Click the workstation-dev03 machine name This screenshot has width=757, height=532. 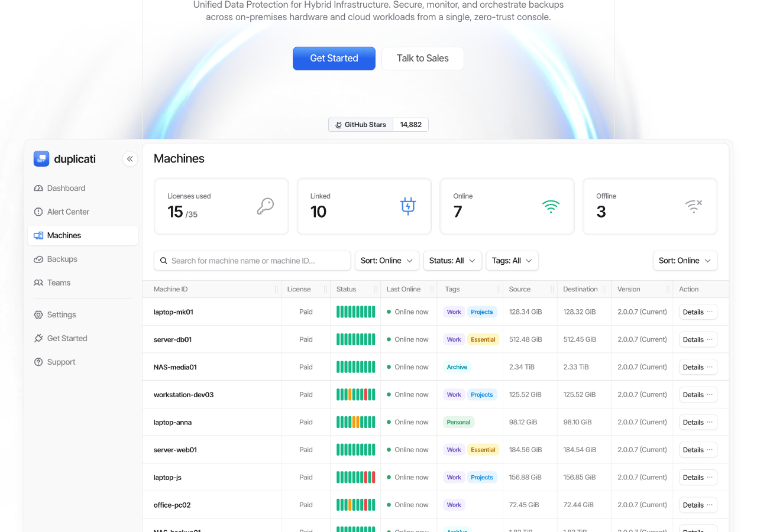(x=183, y=395)
